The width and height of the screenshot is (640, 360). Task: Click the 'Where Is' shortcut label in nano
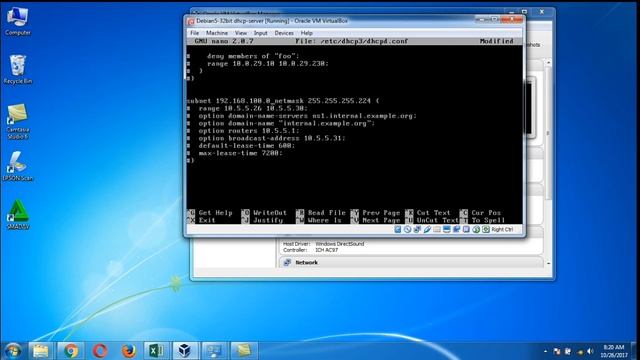324,220
